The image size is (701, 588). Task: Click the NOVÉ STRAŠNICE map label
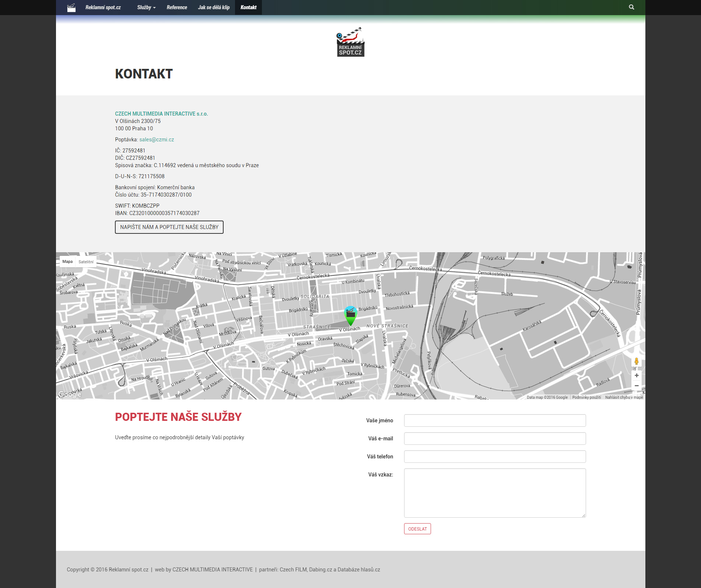pos(387,326)
